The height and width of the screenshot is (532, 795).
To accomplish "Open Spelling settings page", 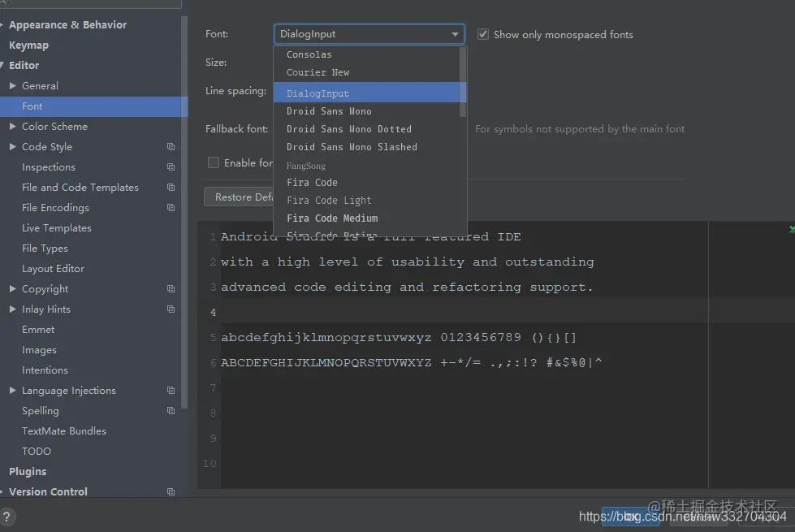I will [x=40, y=410].
